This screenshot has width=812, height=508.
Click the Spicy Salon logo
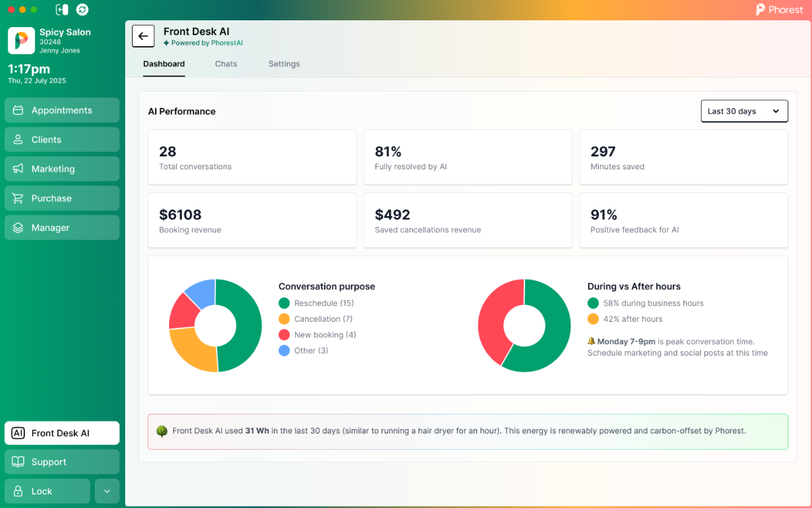point(21,41)
